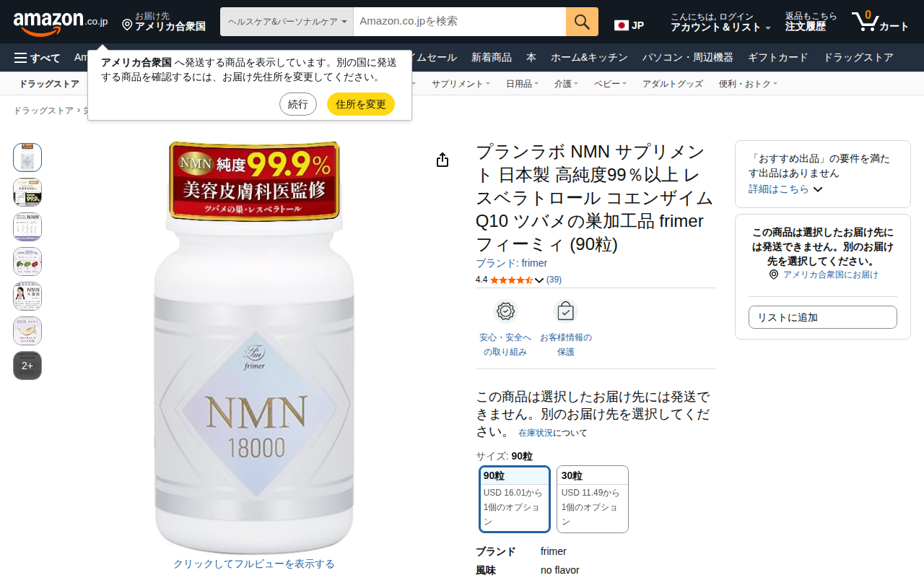Expand the 詳細はこちら chevron

(818, 189)
